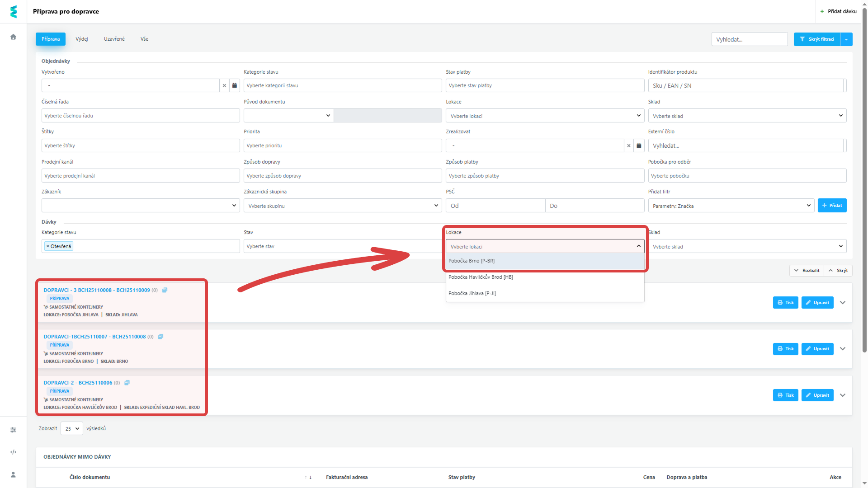Open calendar picker for Vytvořeno date
Screen dimensions: 868x488
pyautogui.click(x=234, y=85)
